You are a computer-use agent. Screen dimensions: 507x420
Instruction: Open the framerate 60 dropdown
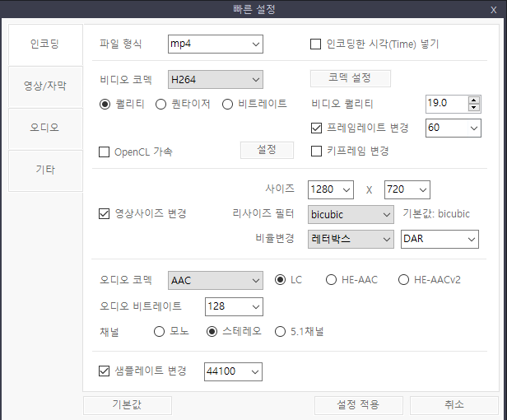pyautogui.click(x=453, y=128)
